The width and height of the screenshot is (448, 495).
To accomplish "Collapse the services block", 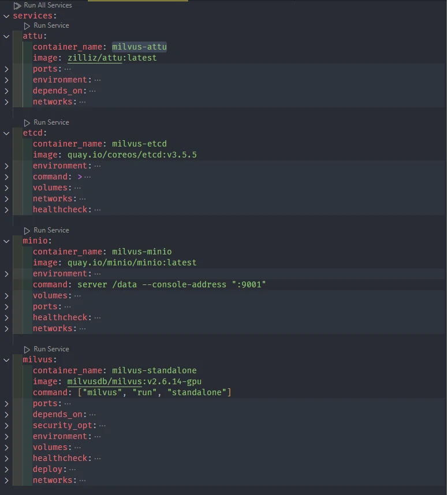I will tap(6, 16).
